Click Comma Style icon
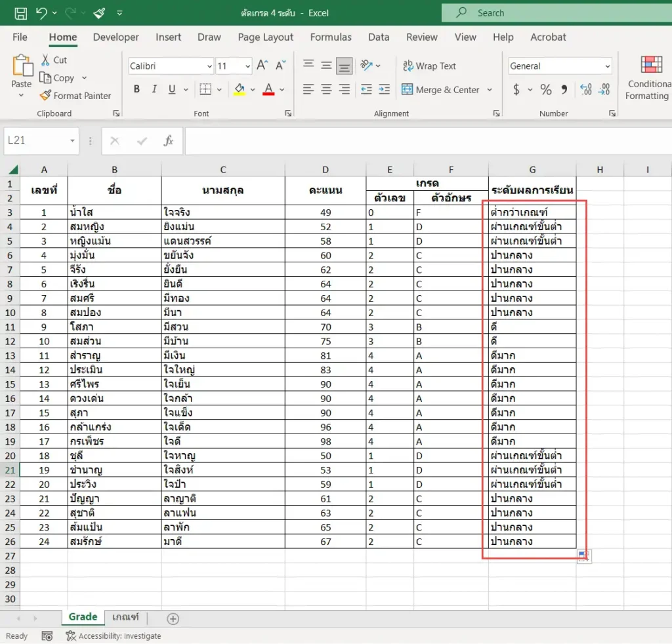The width and height of the screenshot is (672, 644). (x=564, y=89)
